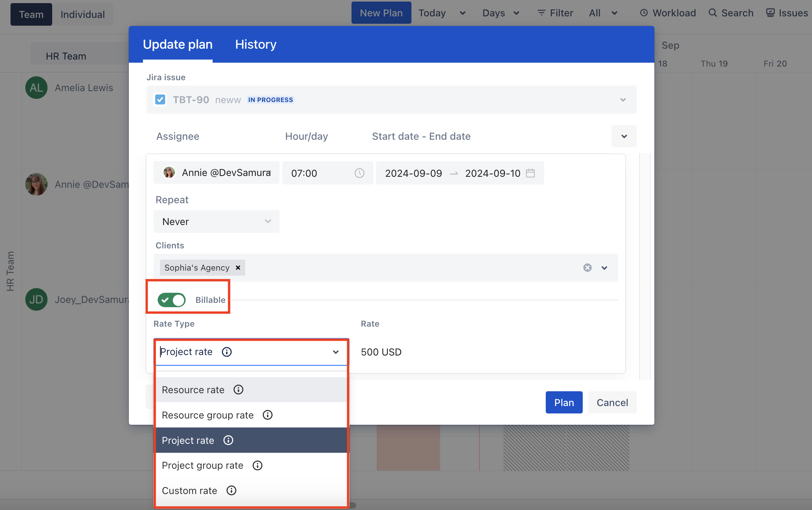This screenshot has width=812, height=510.
Task: Open the calendar icon for date range
Action: click(530, 173)
